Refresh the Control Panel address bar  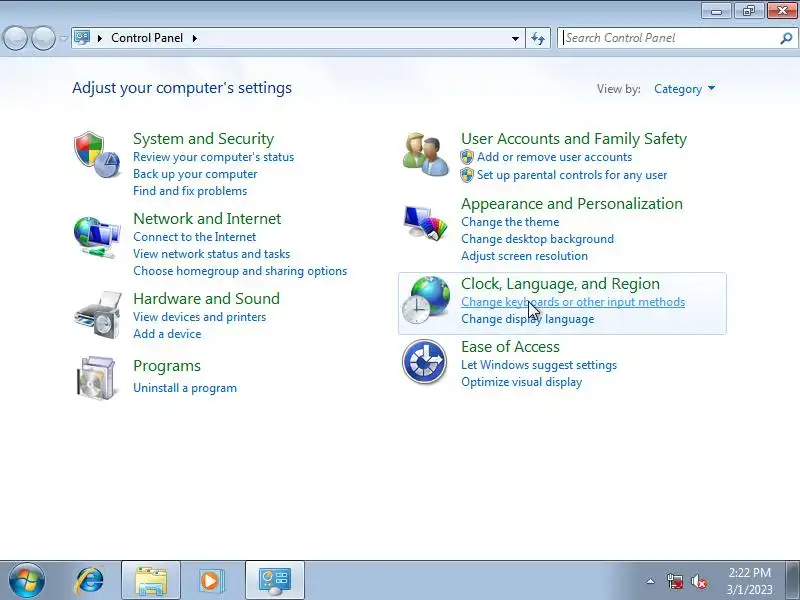(538, 38)
